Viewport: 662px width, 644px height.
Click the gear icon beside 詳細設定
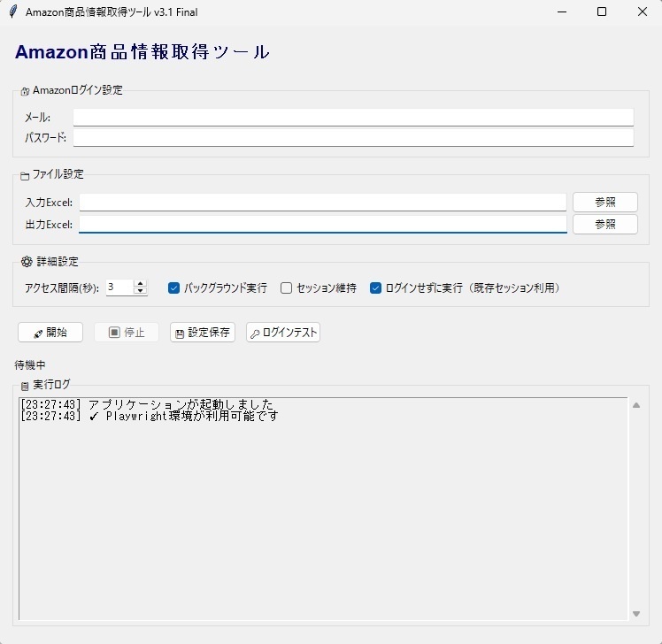27,262
